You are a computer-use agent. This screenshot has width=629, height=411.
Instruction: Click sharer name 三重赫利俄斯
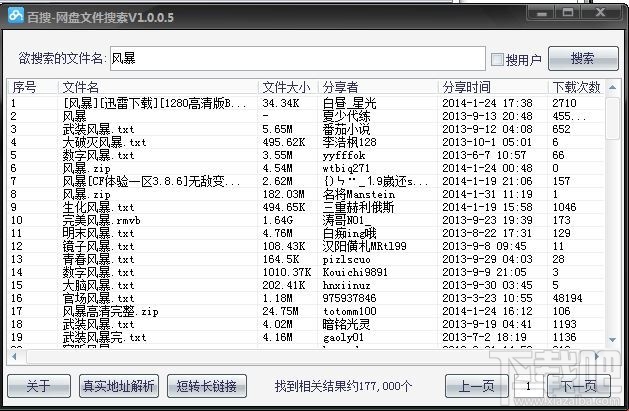tap(358, 207)
